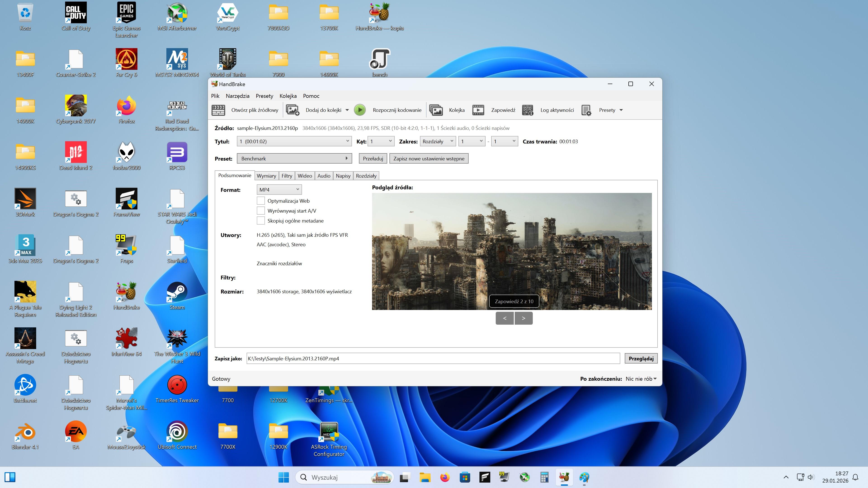Open the 'Po zakończeniu' dropdown
Viewport: 868px width, 488px height.
click(641, 379)
